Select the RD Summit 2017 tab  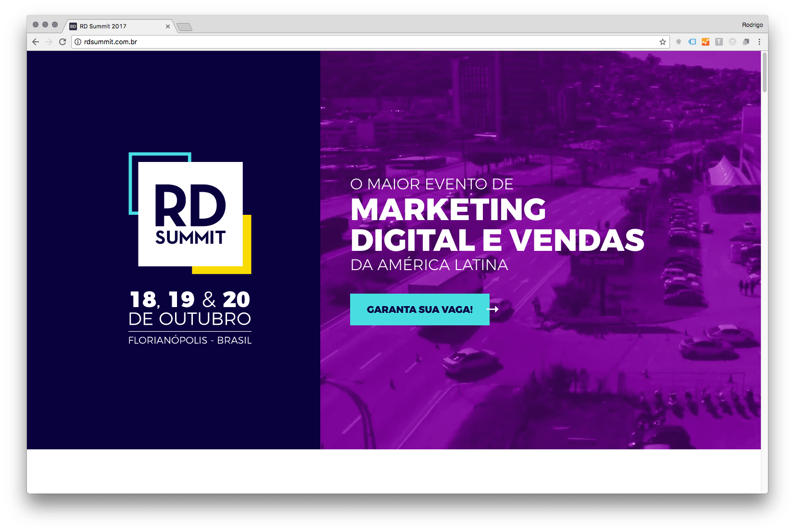point(119,26)
